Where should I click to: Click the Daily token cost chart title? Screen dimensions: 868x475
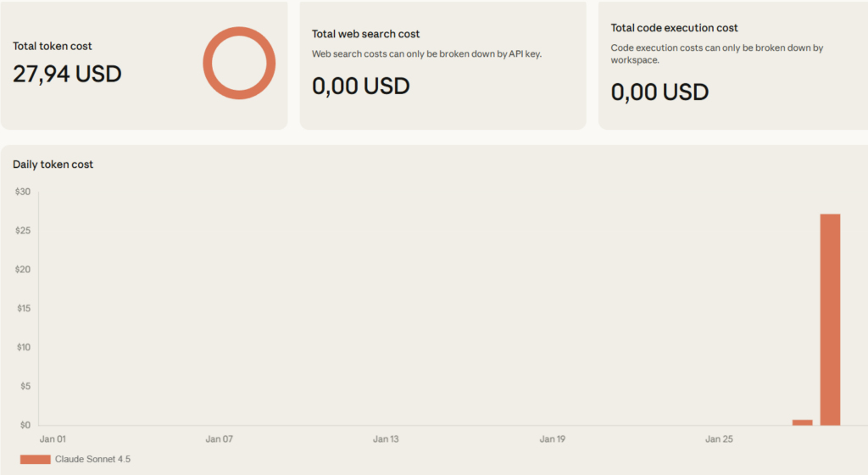[x=53, y=165]
